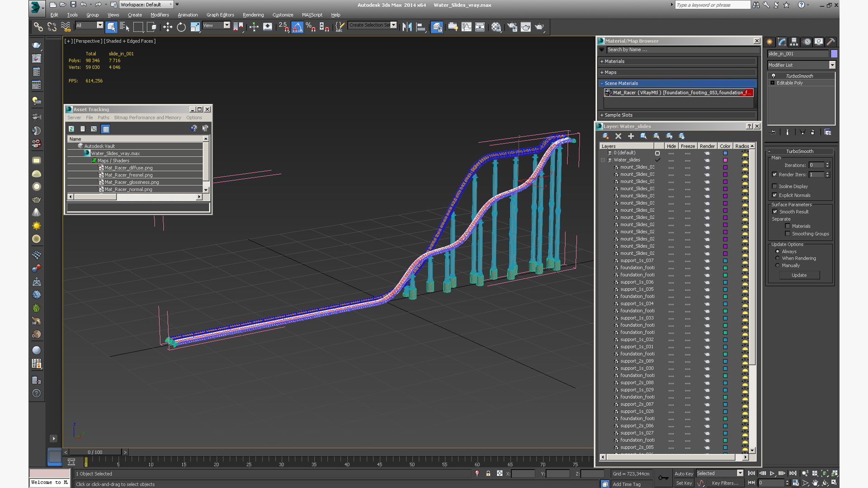Select the Manually update option
Viewport: 868px width, 488px height.
[778, 265]
